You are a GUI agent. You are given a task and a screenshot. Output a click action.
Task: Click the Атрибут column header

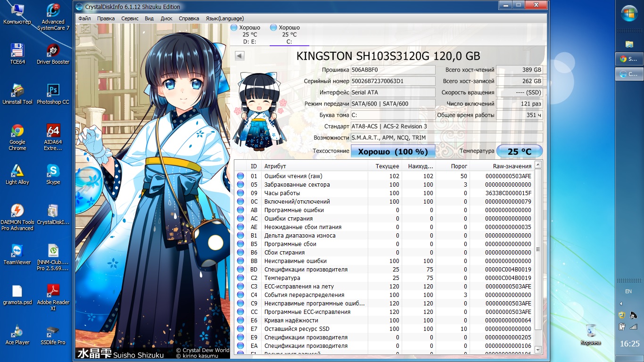(314, 166)
